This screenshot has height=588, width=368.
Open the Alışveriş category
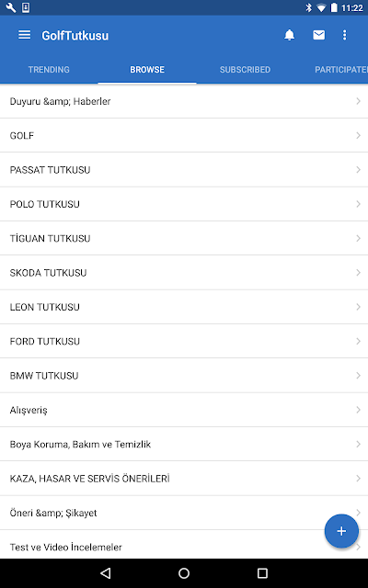coord(184,410)
